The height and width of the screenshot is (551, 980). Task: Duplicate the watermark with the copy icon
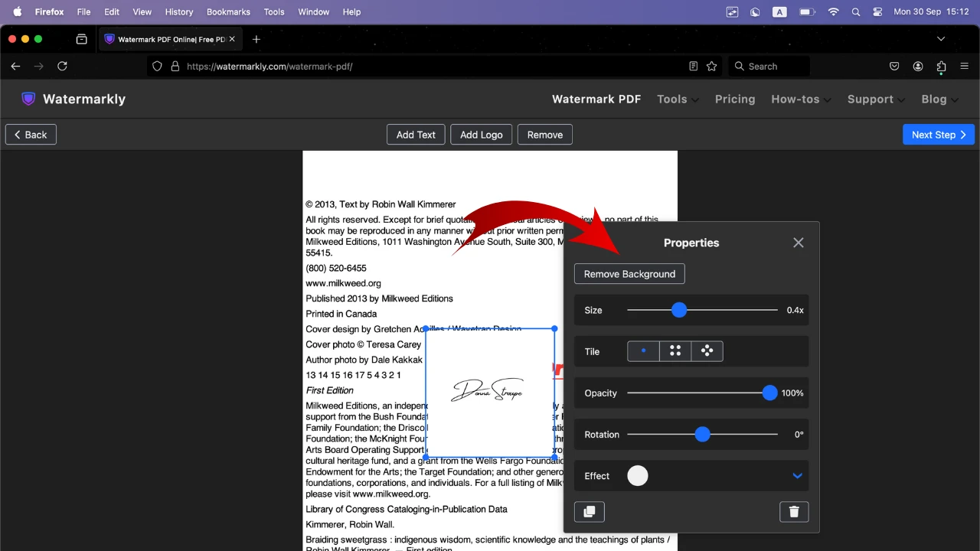[x=590, y=512]
